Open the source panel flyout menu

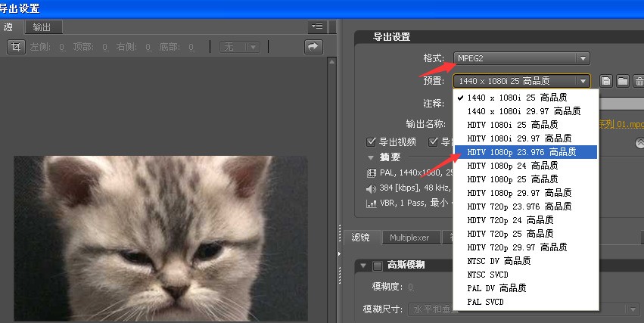[x=317, y=26]
